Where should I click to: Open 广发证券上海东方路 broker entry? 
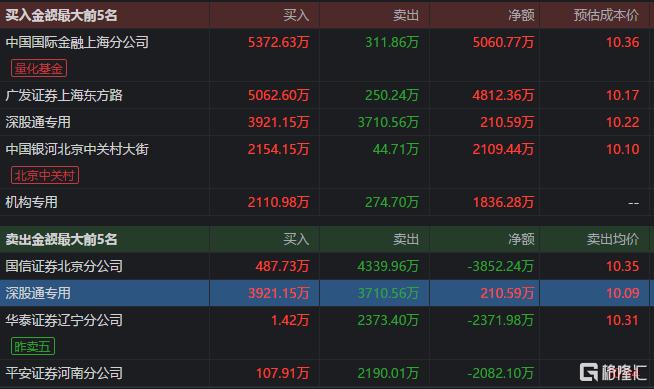pyautogui.click(x=64, y=95)
